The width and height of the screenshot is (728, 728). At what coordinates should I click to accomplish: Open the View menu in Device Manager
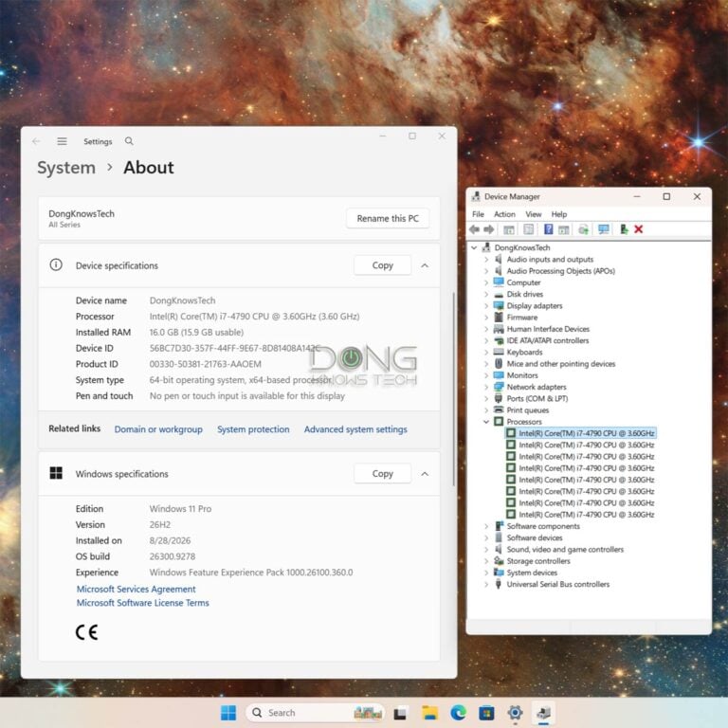(534, 214)
